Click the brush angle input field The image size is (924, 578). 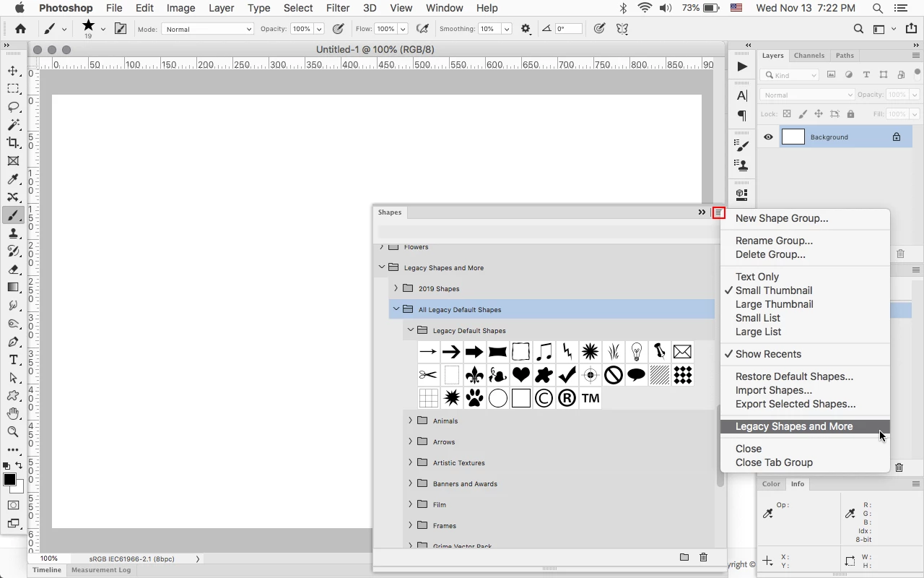pos(568,29)
